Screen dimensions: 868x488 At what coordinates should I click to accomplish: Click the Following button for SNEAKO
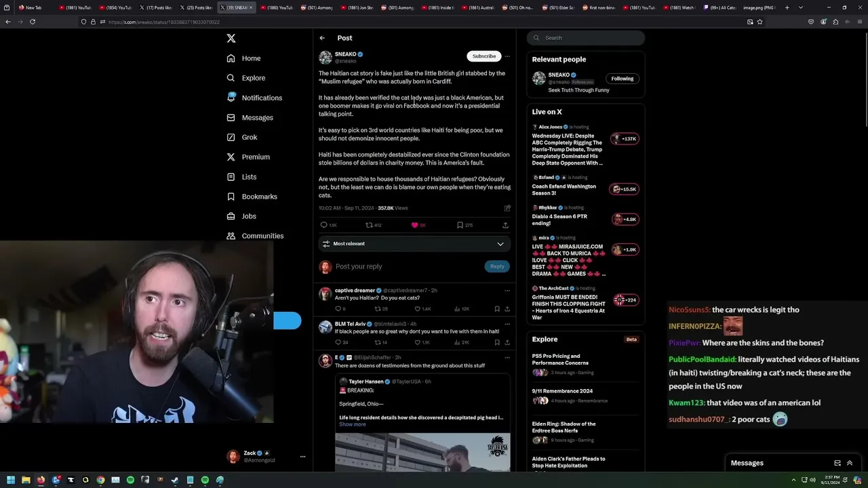coord(622,79)
